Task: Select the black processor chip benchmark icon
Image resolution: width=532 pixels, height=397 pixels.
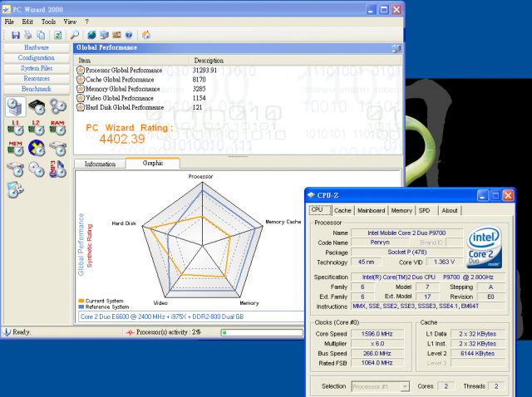Action: pyautogui.click(x=37, y=107)
